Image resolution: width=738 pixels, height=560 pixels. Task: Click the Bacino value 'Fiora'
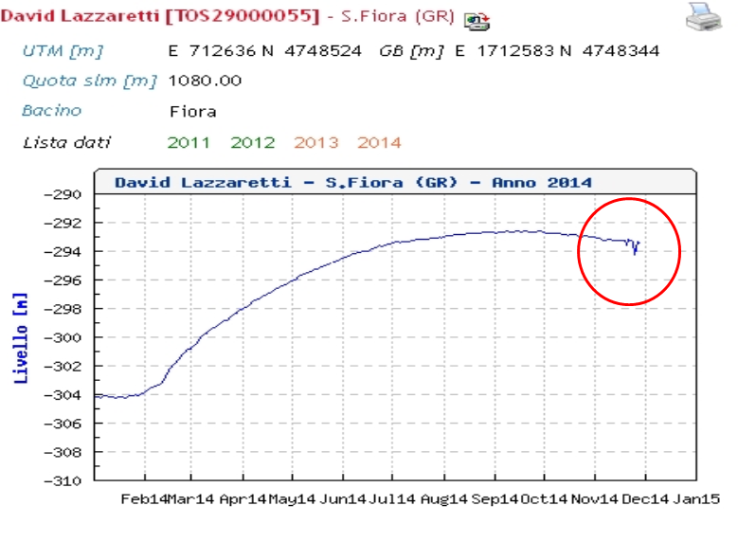[x=192, y=112]
